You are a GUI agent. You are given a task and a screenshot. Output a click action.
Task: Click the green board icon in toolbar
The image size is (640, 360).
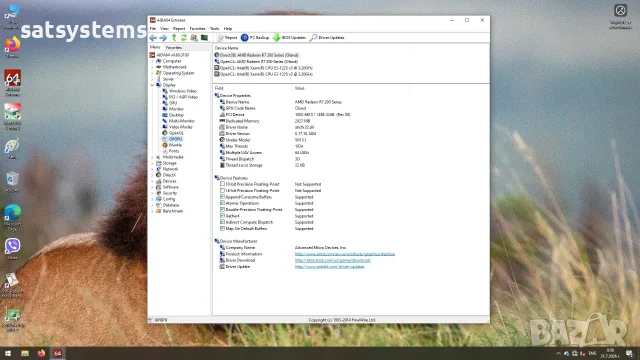204,38
